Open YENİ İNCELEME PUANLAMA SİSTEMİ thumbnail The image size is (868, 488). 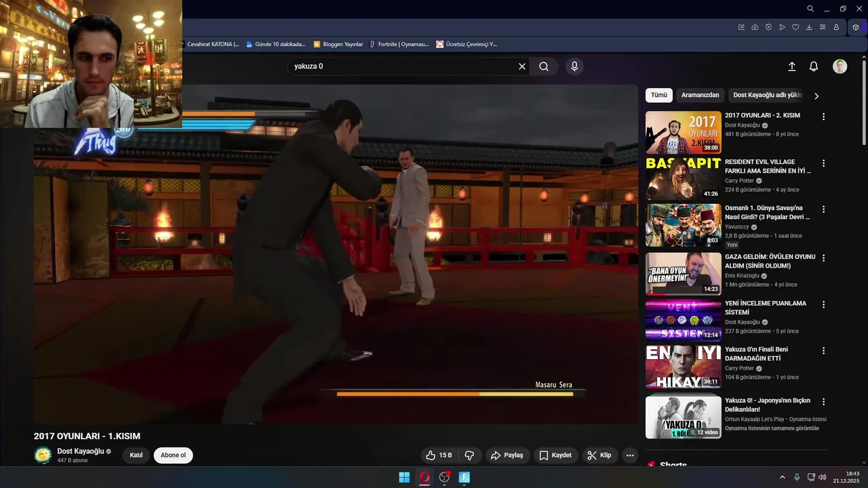click(684, 320)
